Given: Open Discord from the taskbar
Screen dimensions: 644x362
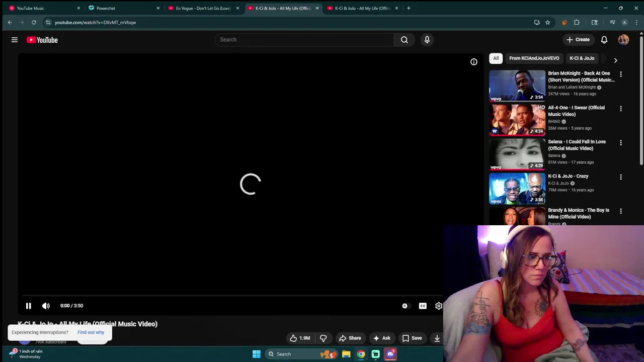Looking at the screenshot, I should point(390,354).
